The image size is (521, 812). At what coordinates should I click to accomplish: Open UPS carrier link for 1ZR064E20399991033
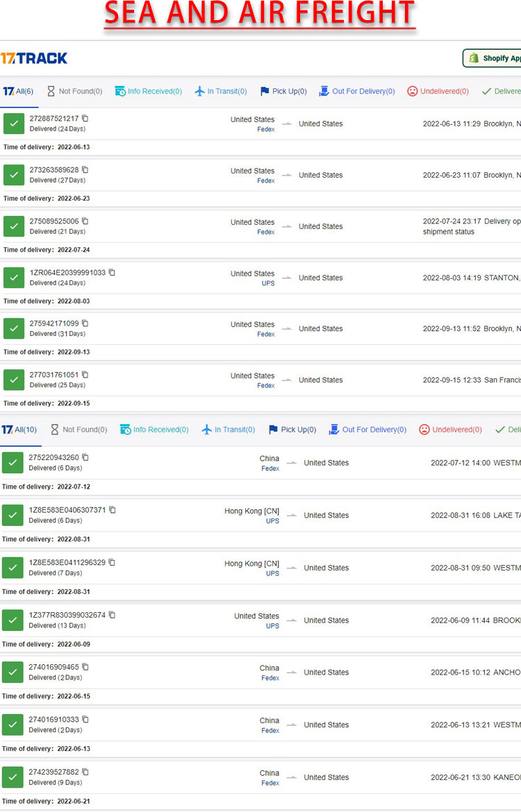268,283
